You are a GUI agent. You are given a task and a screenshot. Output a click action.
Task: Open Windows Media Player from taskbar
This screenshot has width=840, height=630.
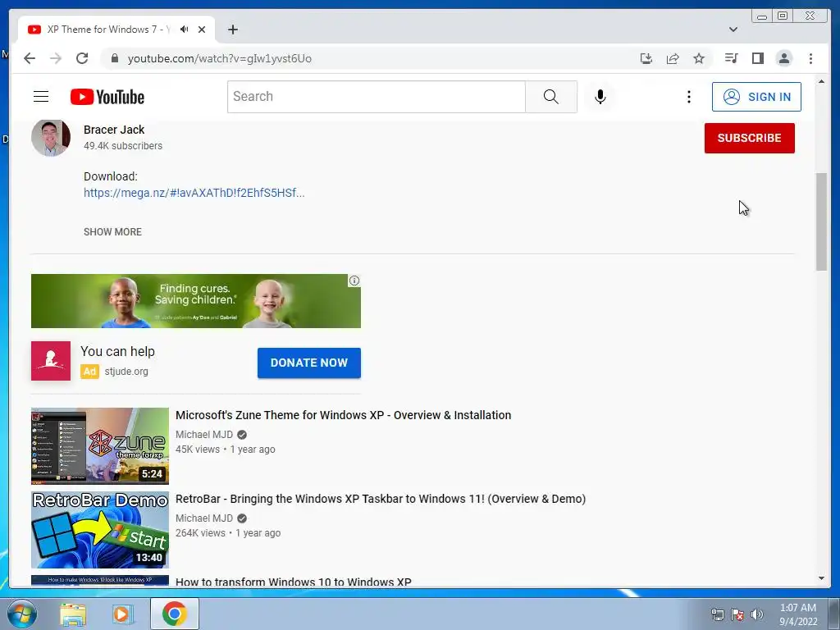[123, 614]
